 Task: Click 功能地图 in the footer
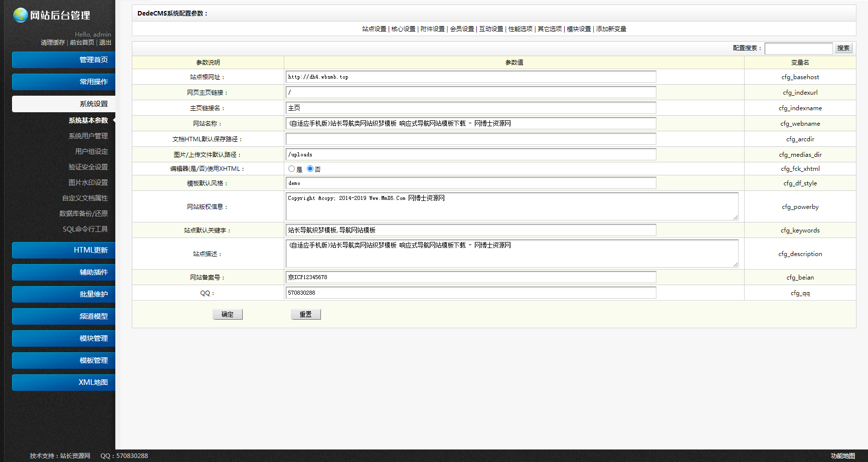pos(843,456)
